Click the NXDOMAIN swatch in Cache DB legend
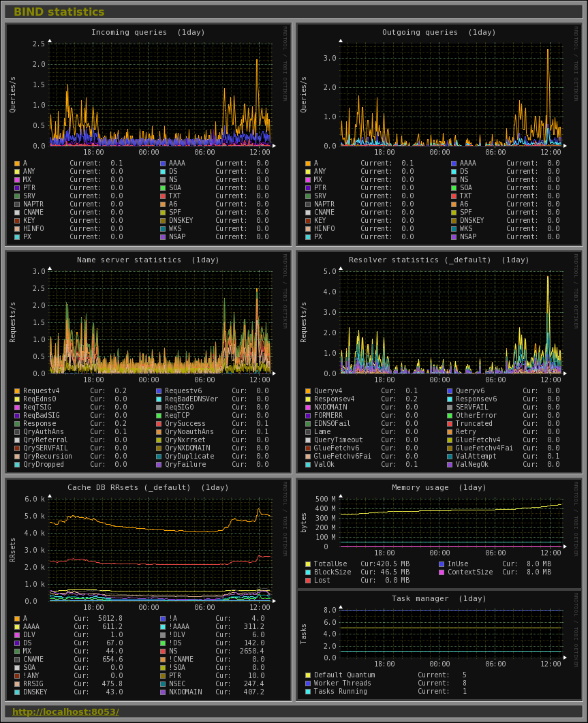Viewport: 588px width, 723px height. click(x=163, y=692)
